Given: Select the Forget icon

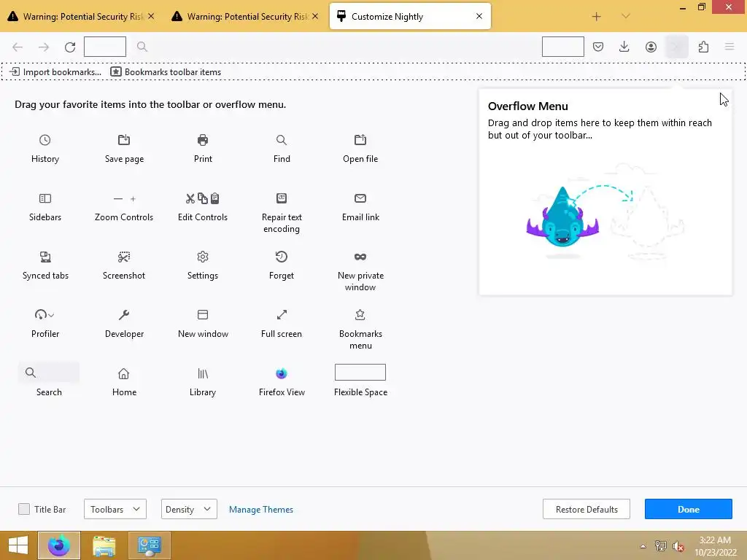Looking at the screenshot, I should [282, 257].
